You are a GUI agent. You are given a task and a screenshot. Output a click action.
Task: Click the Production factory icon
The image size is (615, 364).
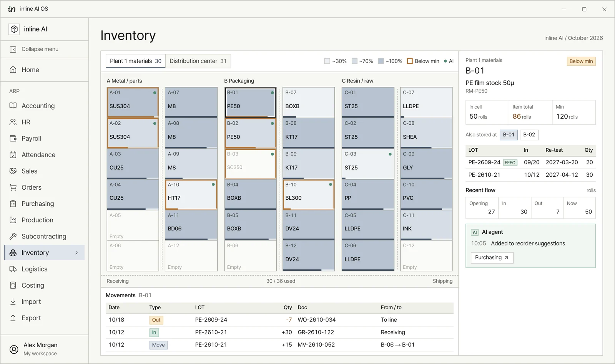click(x=13, y=220)
